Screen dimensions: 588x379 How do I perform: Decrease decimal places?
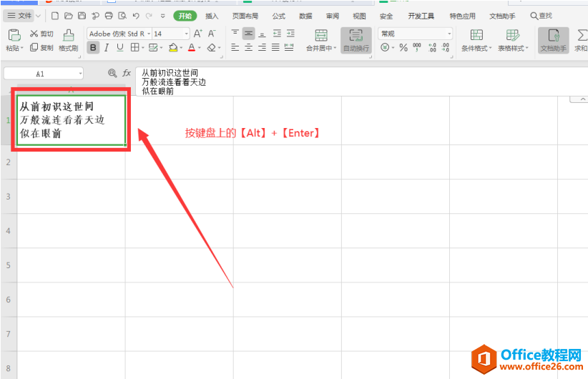pos(446,47)
